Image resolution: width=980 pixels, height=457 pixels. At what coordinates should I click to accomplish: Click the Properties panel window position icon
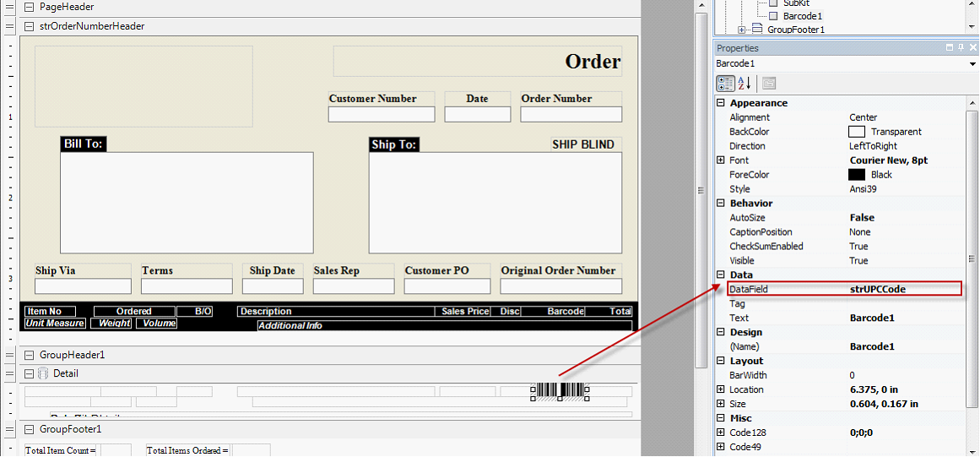coord(950,47)
